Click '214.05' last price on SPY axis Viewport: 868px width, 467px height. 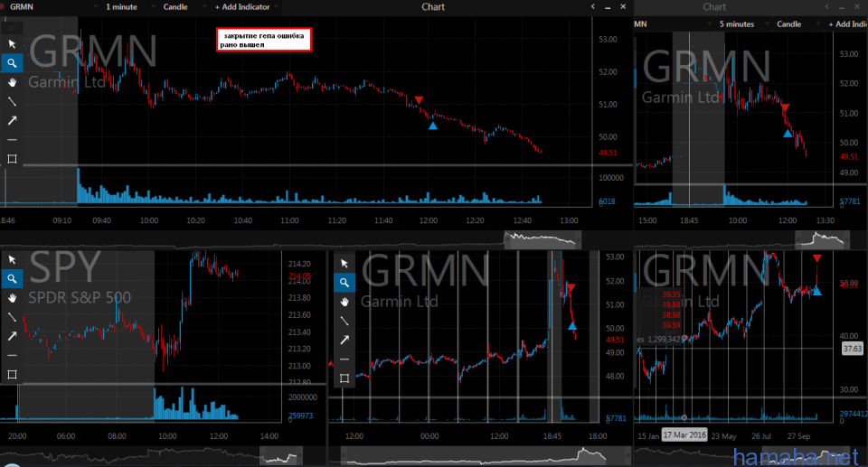point(299,276)
